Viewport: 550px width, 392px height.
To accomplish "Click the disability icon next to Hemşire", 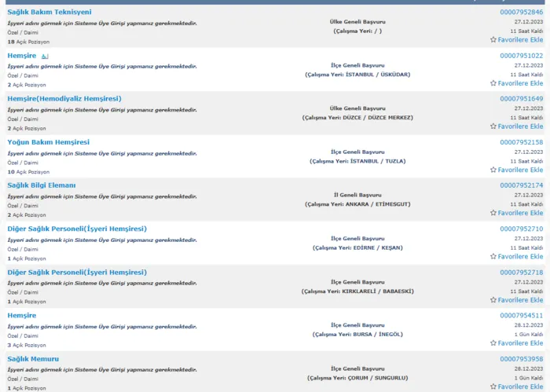I will pyautogui.click(x=45, y=57).
